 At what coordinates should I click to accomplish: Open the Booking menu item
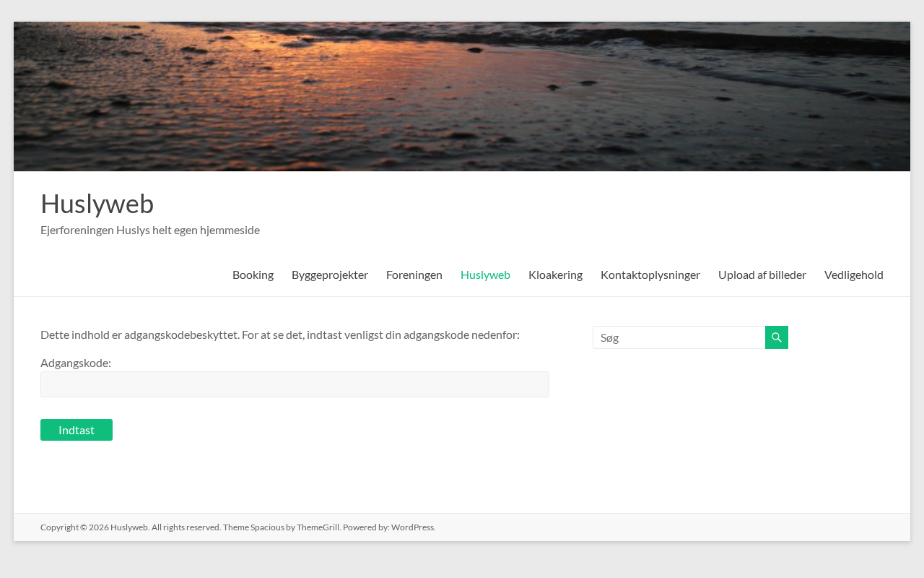point(253,275)
